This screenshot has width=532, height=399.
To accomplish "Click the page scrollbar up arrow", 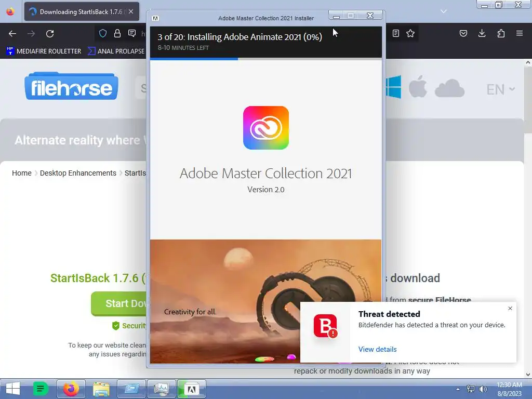I will point(528,62).
